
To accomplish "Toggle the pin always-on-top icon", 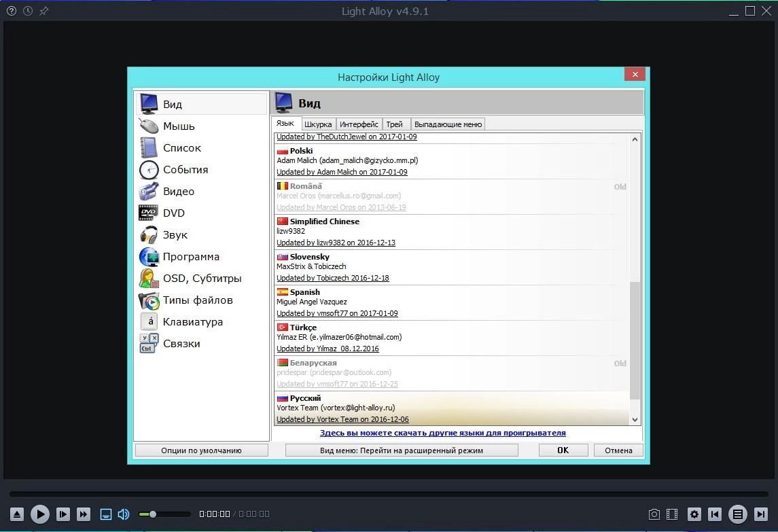I will (44, 10).
